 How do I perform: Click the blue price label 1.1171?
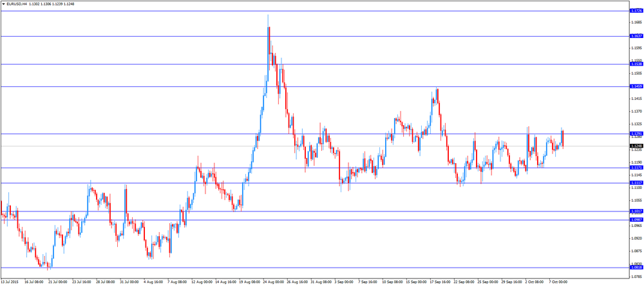[636, 168]
